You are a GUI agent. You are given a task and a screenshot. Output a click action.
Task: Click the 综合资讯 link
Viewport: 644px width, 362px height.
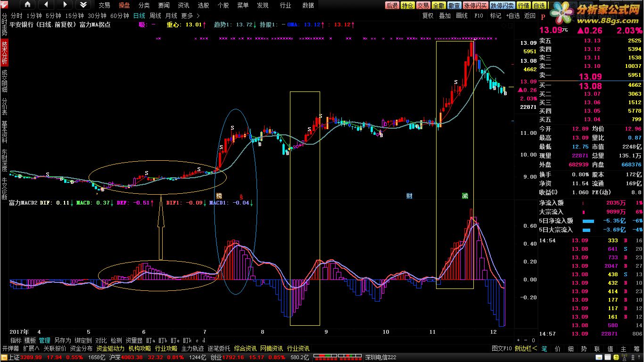pos(245,349)
